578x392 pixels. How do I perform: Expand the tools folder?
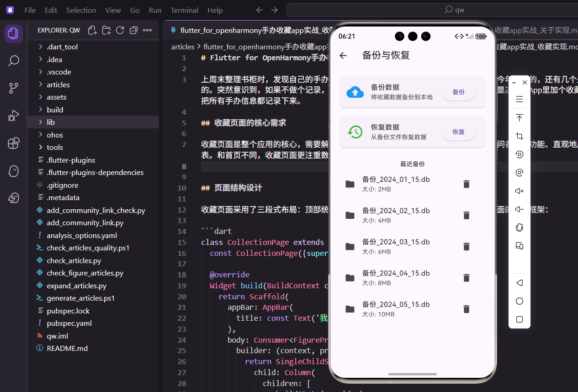click(x=93, y=147)
